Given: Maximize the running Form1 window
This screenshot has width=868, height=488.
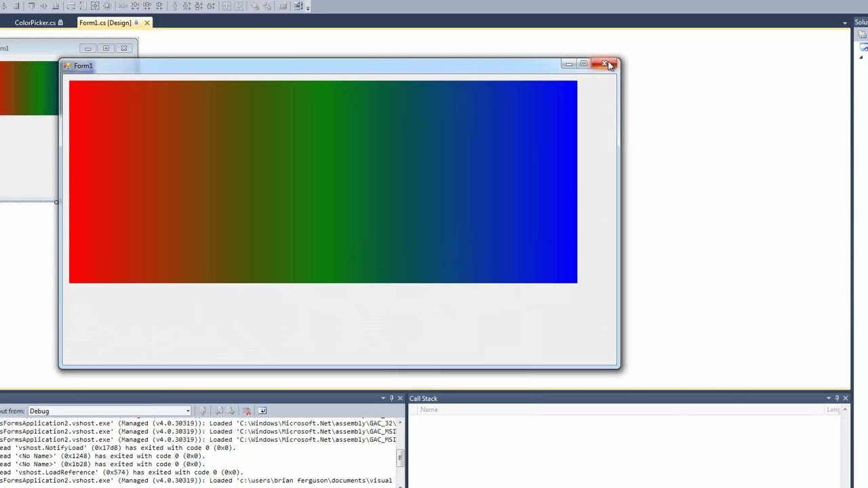Looking at the screenshot, I should pyautogui.click(x=584, y=64).
